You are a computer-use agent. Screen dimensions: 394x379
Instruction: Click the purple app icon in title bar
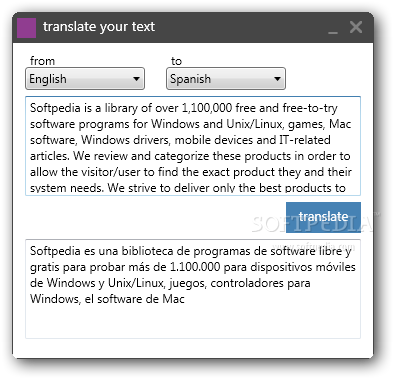pyautogui.click(x=26, y=28)
